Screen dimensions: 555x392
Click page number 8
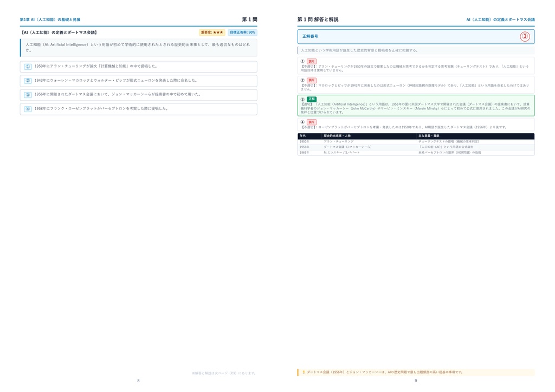tap(138, 381)
